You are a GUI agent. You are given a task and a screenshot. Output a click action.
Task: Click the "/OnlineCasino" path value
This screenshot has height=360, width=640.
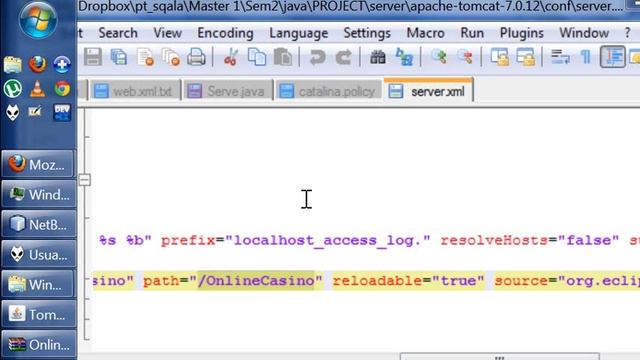click(x=256, y=281)
